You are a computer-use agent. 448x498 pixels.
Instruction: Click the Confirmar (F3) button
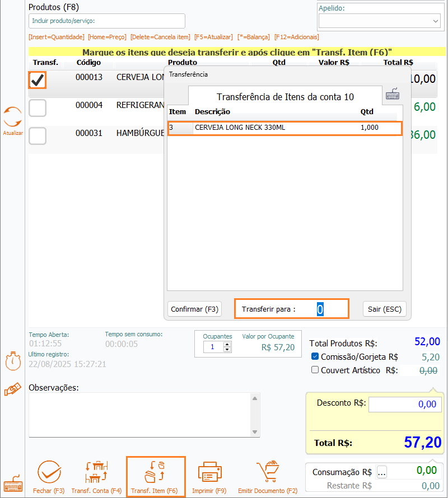click(194, 309)
